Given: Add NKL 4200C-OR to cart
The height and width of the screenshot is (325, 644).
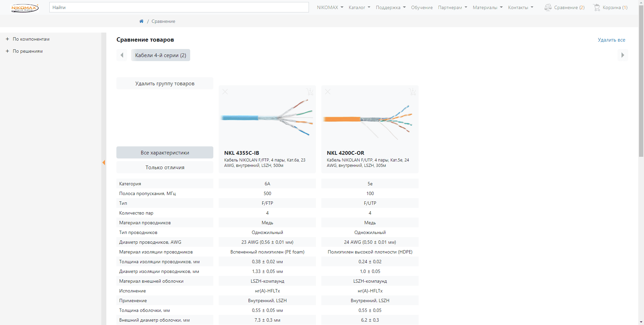Looking at the screenshot, I should [x=413, y=91].
